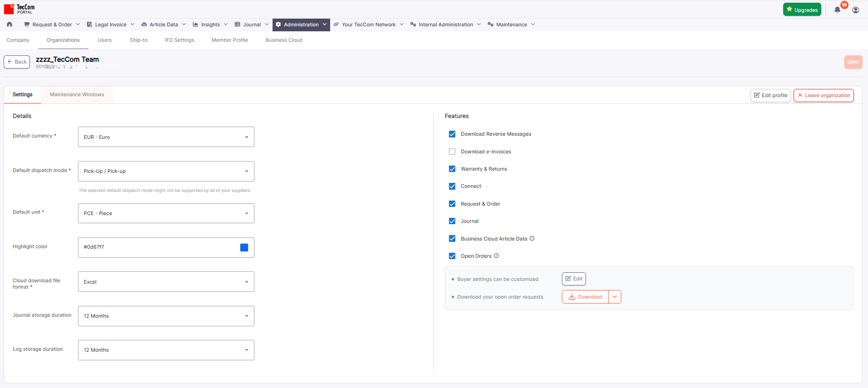868x388 pixels.
Task: Open Journal storage duration dropdown
Action: [x=166, y=316]
